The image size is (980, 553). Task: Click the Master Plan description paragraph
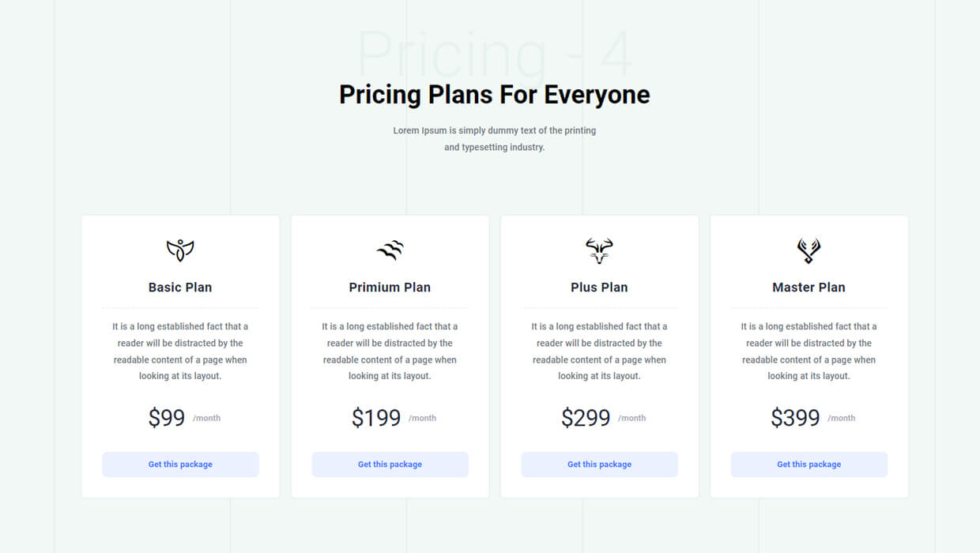click(808, 352)
